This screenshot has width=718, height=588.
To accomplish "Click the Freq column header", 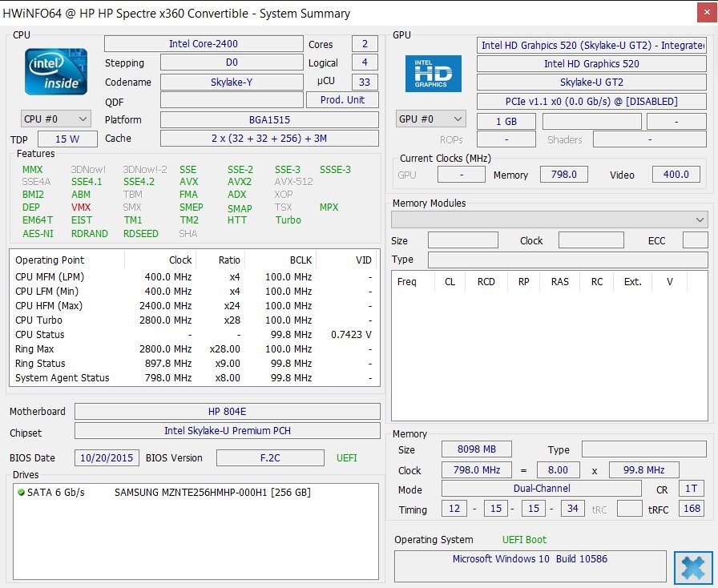I will coord(407,282).
